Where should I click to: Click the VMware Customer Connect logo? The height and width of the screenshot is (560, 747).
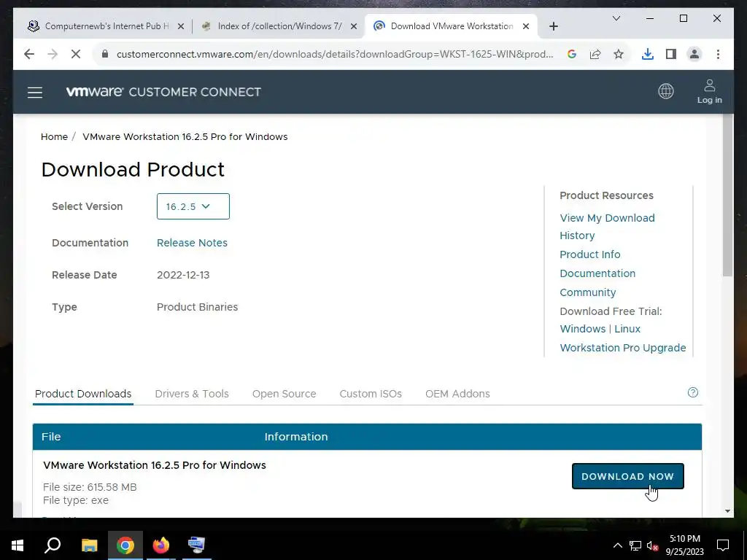163,91
